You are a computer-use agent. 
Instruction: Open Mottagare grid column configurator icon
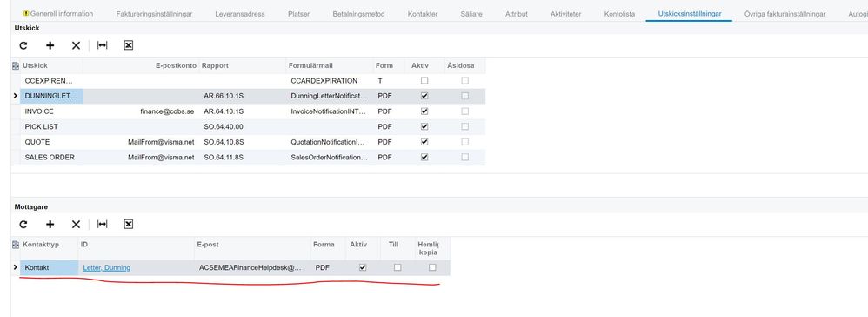click(x=16, y=245)
